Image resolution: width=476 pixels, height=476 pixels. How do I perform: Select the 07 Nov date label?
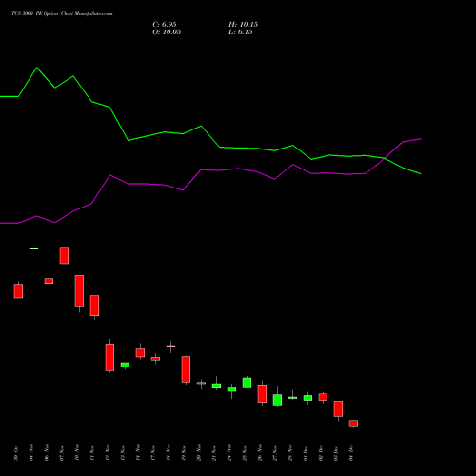point(62,453)
